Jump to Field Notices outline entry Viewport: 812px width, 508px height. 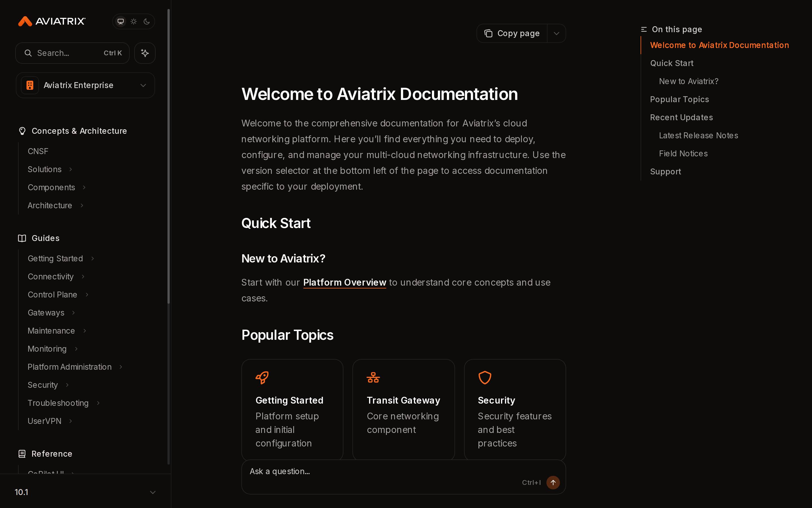pos(683,154)
